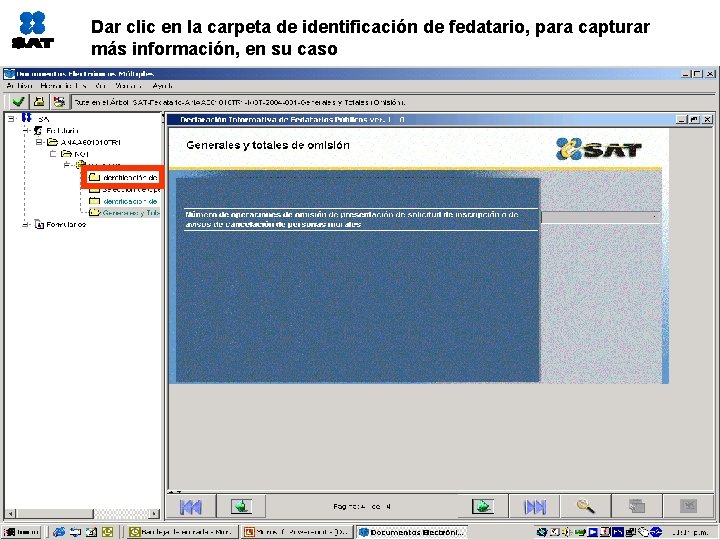This screenshot has height=540, width=720.
Task: Open the first Identificación de folder in tree
Action: tap(123, 177)
